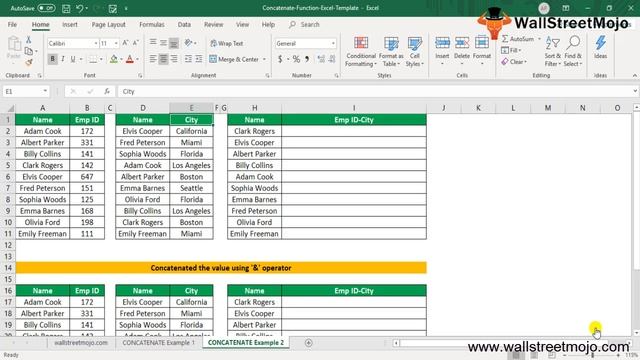Viewport: 640px width, 360px height.
Task: Click the Fill Color bucket swatch
Action: point(114,60)
